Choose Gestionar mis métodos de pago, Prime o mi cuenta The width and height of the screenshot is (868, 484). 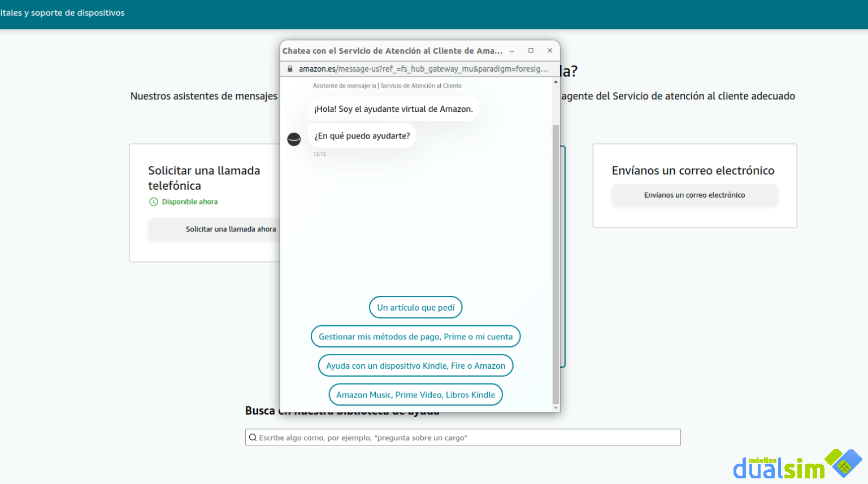[x=415, y=336]
